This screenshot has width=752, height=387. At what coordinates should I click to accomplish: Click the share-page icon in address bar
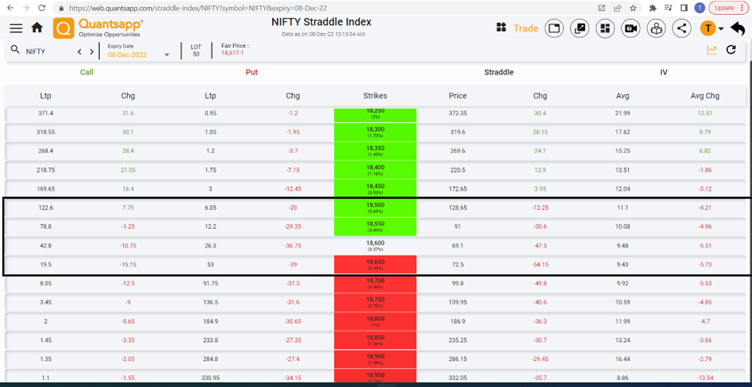pos(617,8)
